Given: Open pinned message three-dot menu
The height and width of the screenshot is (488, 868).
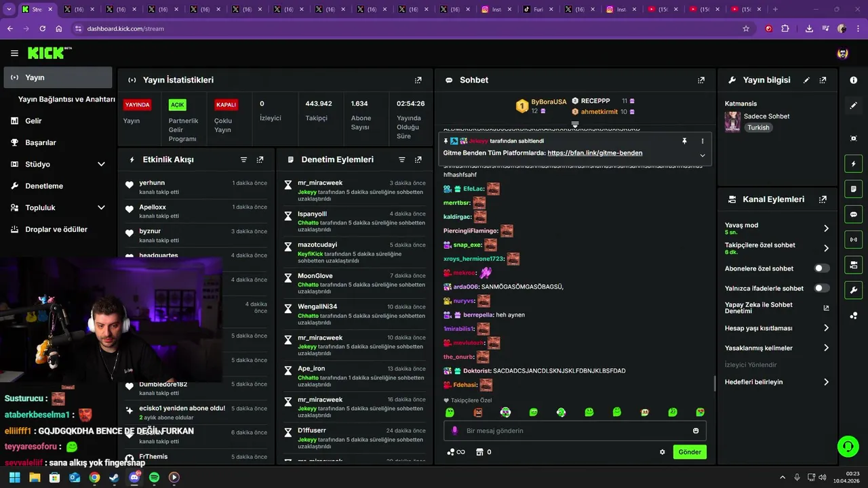Looking at the screenshot, I should pyautogui.click(x=702, y=141).
